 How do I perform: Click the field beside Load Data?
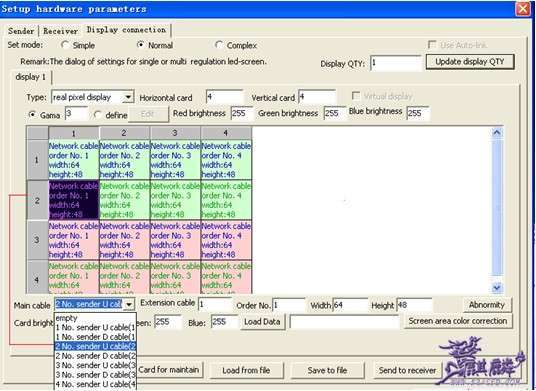point(345,322)
